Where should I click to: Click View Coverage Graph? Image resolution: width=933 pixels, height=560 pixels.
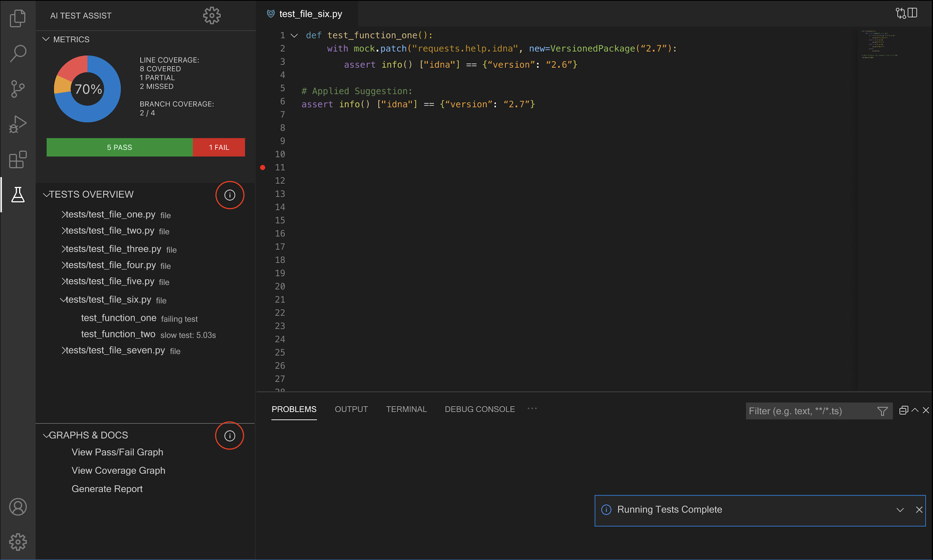(118, 471)
